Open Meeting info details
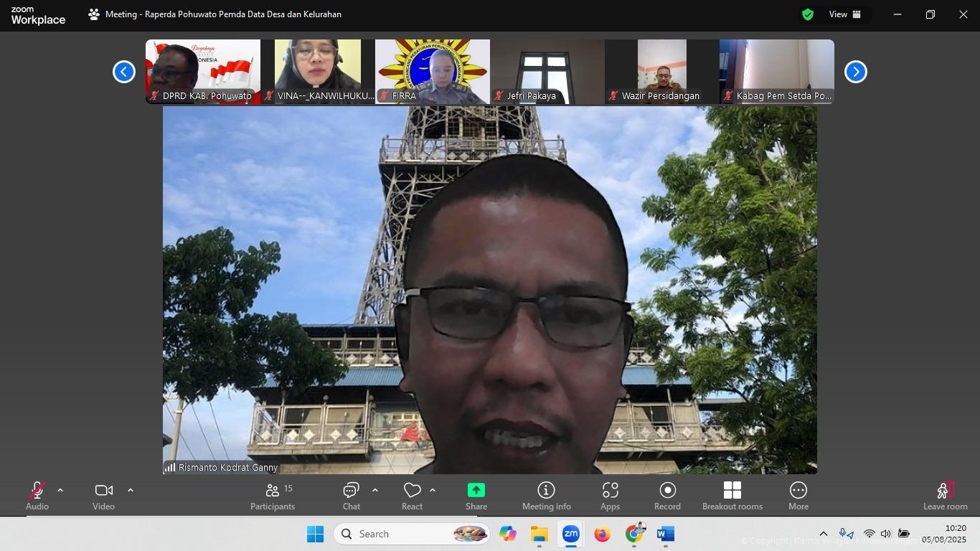980x551 pixels. [546, 496]
